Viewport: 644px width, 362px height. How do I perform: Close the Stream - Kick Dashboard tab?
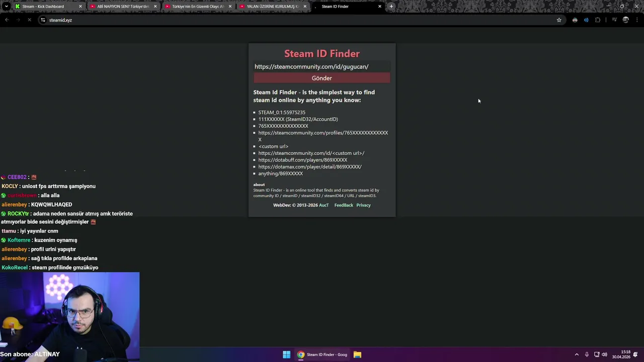(x=80, y=7)
